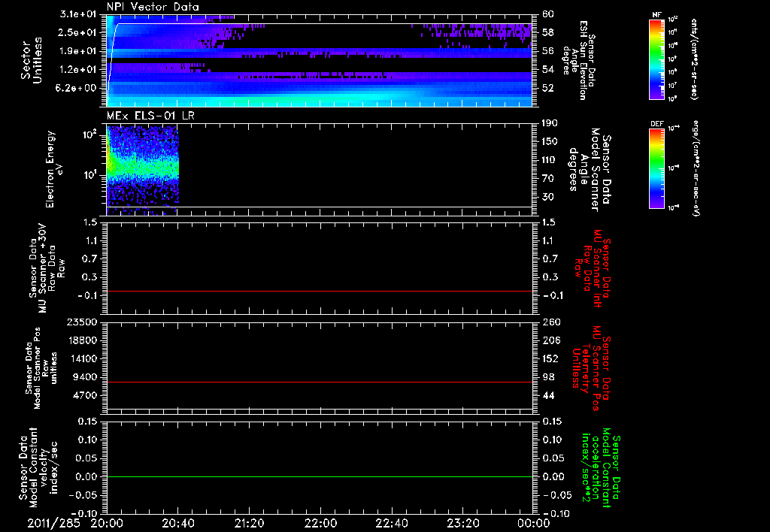Select the 'NPI Vector Data' panel title

click(153, 7)
